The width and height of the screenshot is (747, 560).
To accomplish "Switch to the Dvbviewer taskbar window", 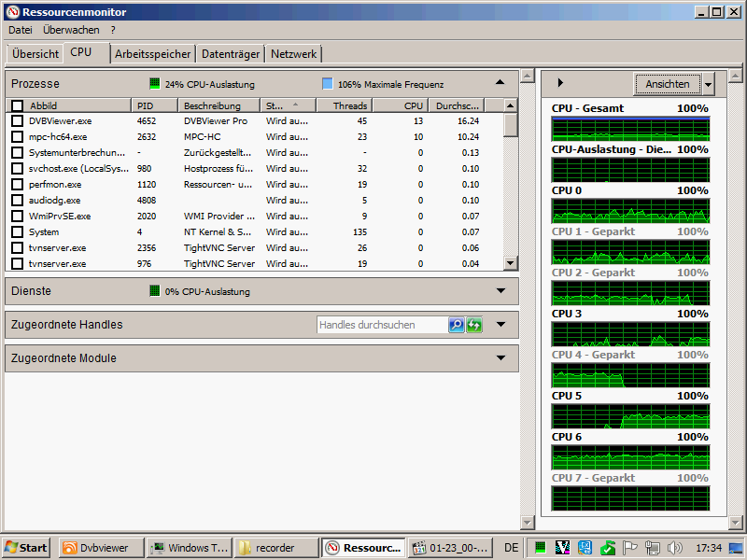I will [x=101, y=548].
